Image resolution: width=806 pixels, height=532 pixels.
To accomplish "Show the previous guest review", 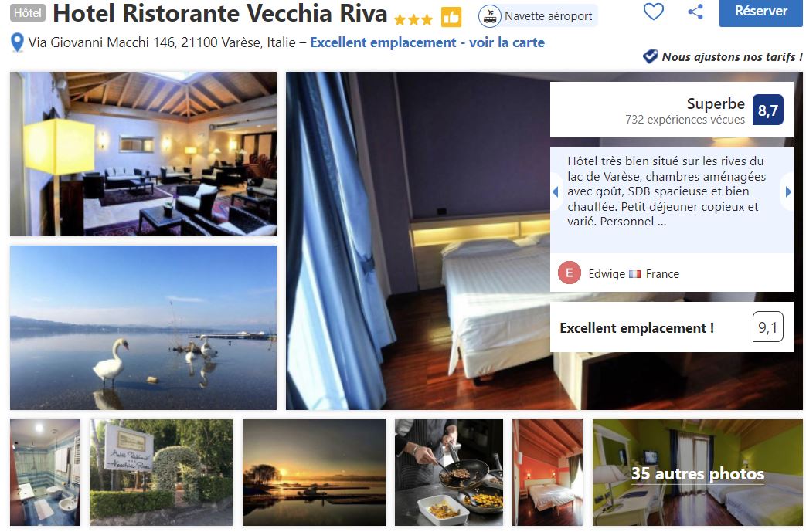I will (556, 191).
